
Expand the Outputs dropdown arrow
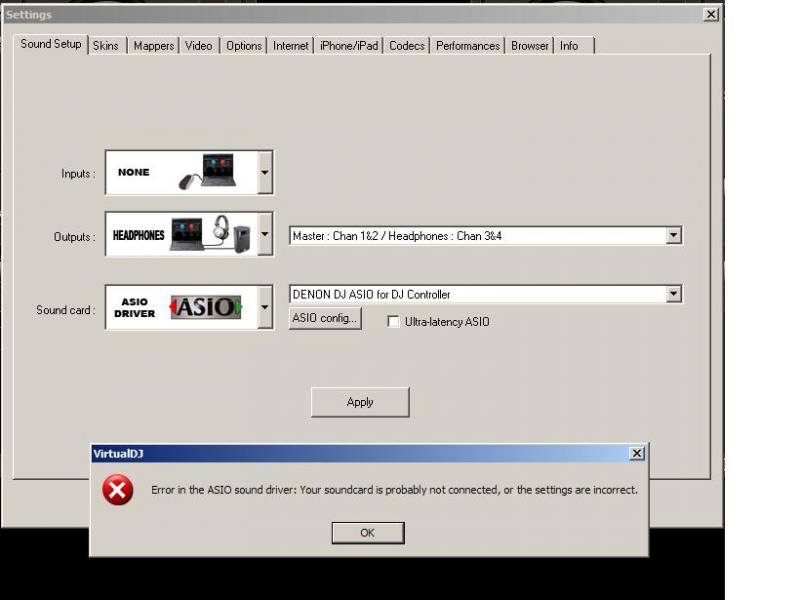tap(265, 234)
